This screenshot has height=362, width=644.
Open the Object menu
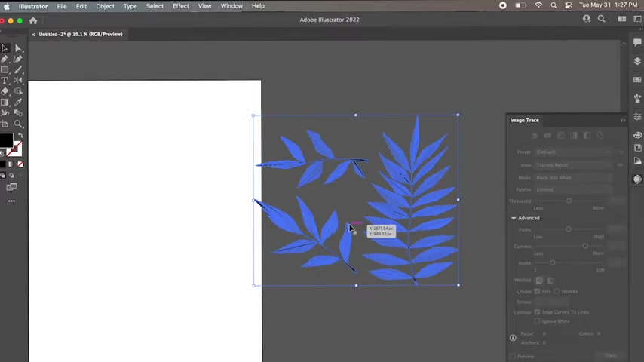(105, 6)
